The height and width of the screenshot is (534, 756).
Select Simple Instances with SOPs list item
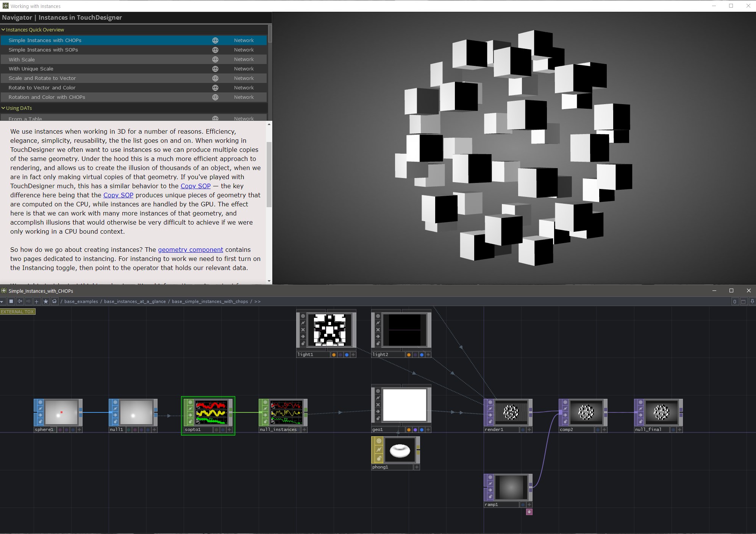[x=134, y=50]
